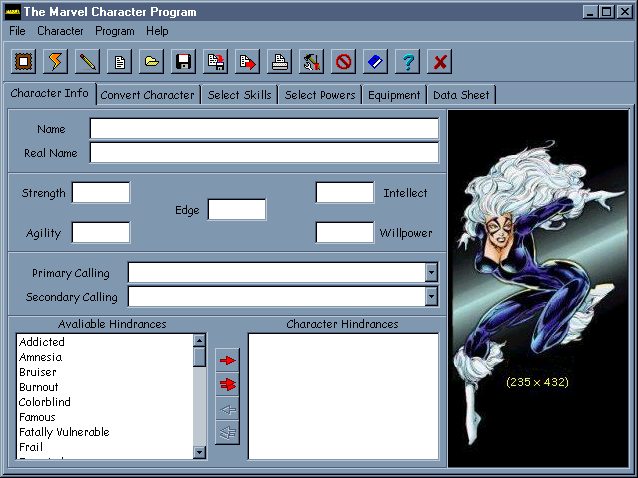Viewport: 638px width, 478px height.
Task: Click the floppy disk save icon
Action: [x=183, y=62]
